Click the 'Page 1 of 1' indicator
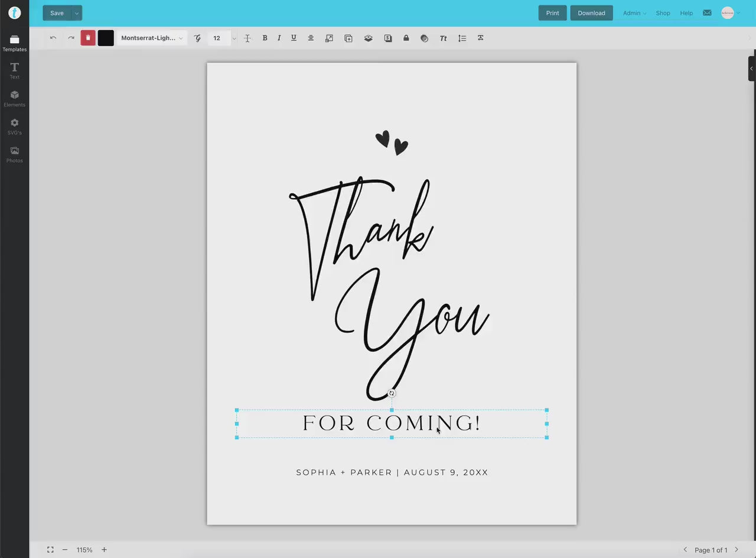The image size is (756, 558). click(x=711, y=550)
